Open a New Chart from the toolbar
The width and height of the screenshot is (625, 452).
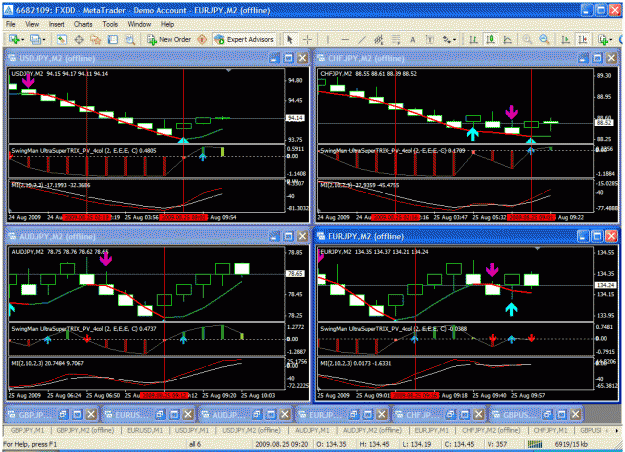(x=14, y=39)
